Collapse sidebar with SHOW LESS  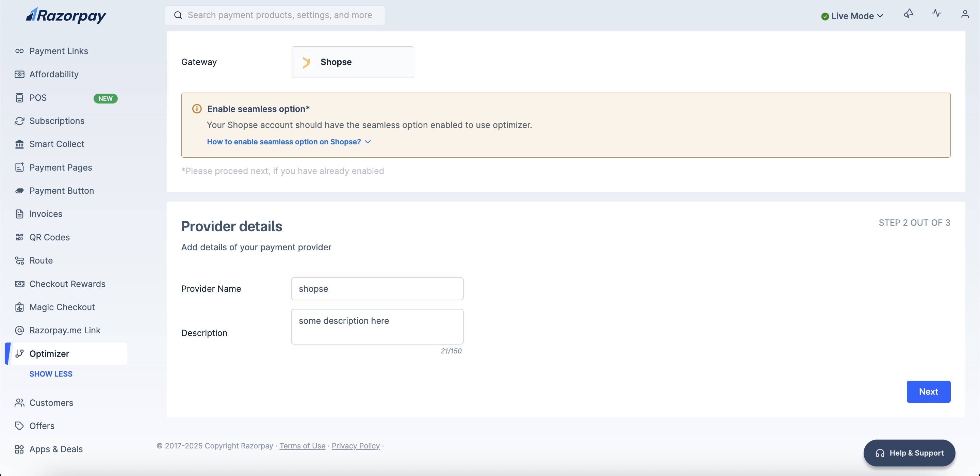point(51,374)
